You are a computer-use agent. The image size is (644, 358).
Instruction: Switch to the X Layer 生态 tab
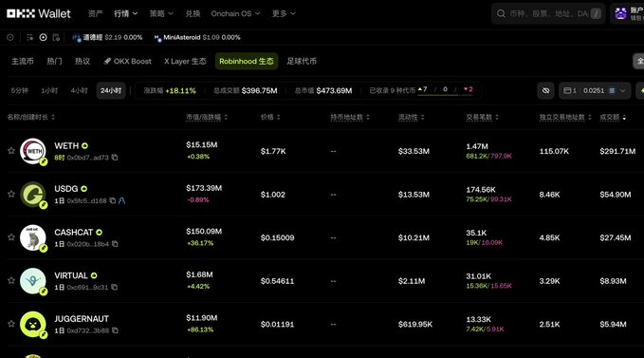[x=185, y=61]
